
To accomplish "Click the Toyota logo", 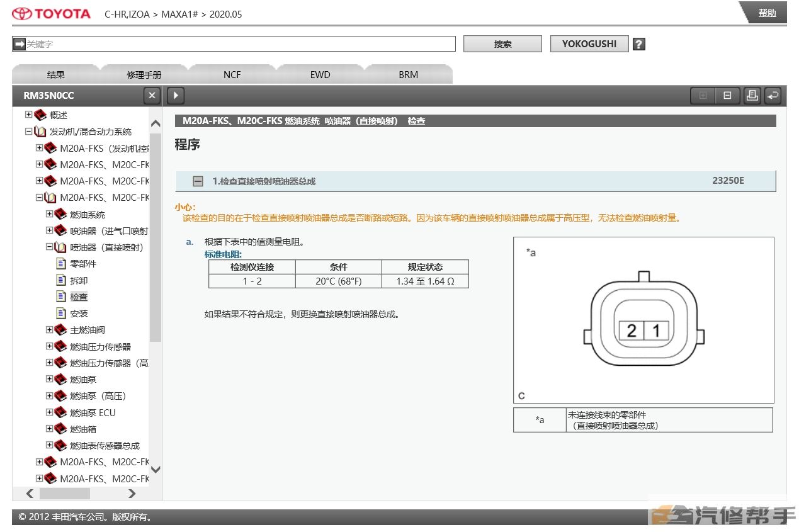I will point(52,14).
